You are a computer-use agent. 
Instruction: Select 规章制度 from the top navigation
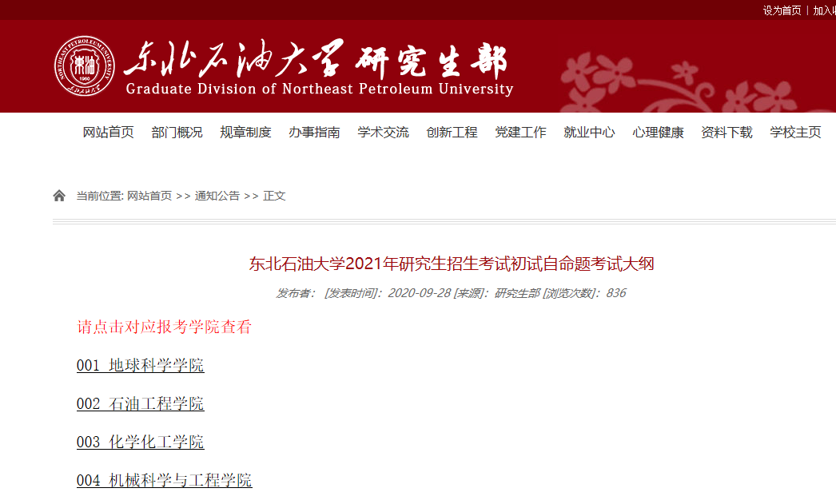pos(245,133)
